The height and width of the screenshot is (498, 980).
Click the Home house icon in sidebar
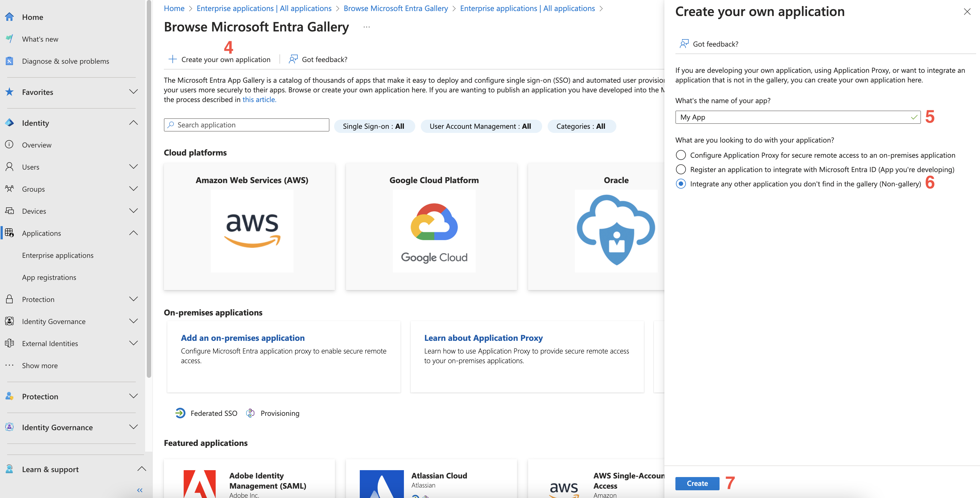(x=9, y=17)
